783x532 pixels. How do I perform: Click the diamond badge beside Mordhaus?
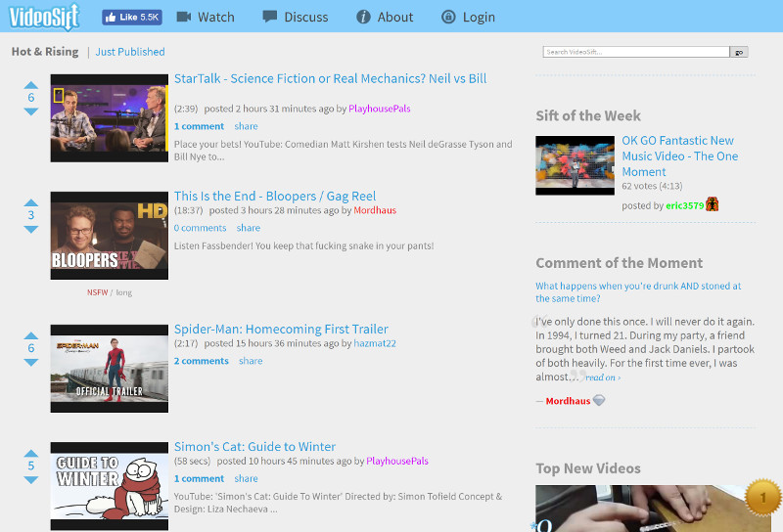pyautogui.click(x=599, y=400)
